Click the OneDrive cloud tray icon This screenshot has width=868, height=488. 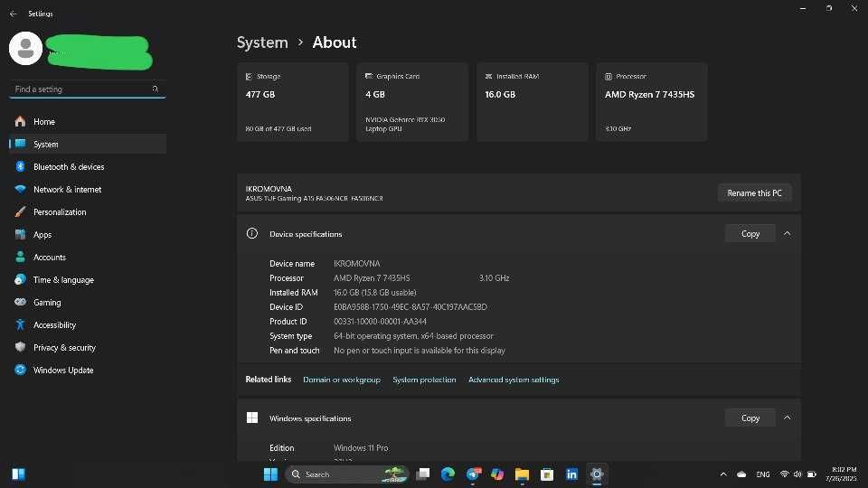point(741,474)
